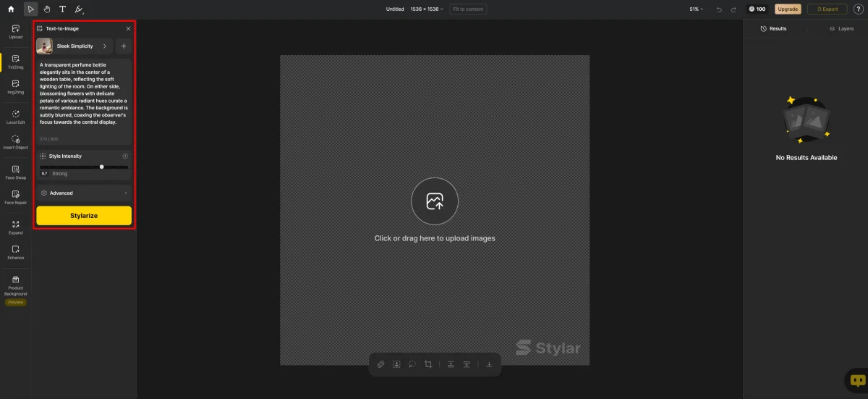Select the Eraser tool in the bottom toolbar

381,364
